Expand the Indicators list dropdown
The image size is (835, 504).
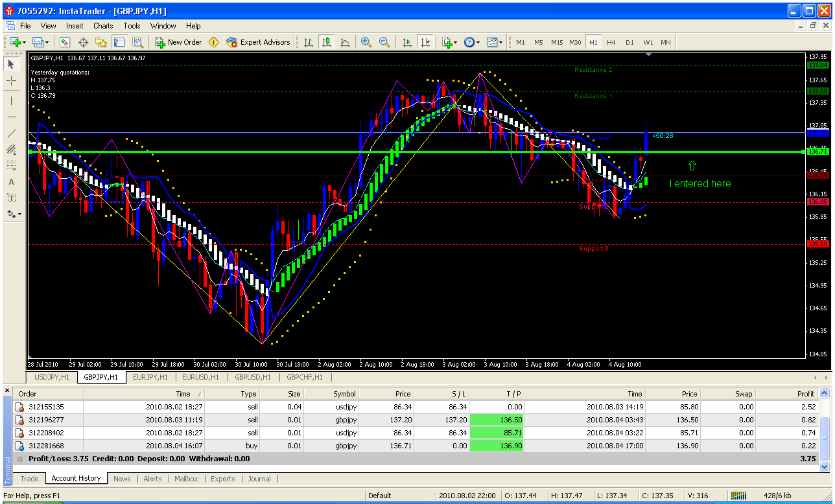click(x=449, y=42)
